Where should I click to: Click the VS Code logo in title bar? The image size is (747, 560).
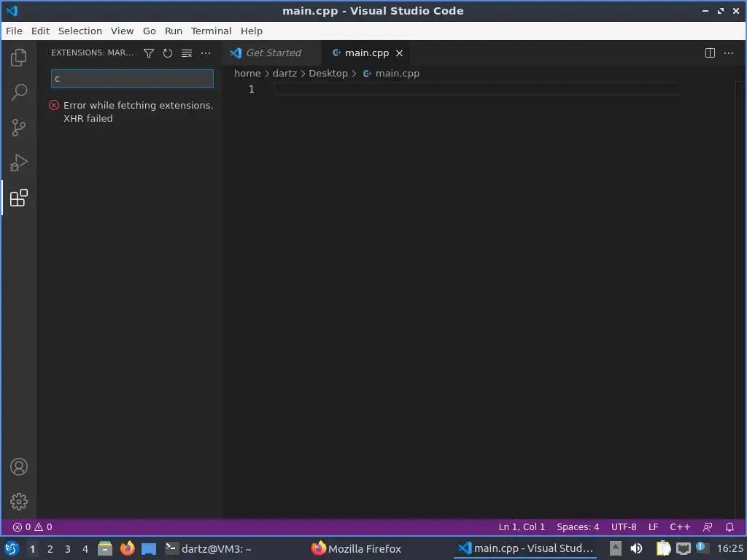[12, 10]
